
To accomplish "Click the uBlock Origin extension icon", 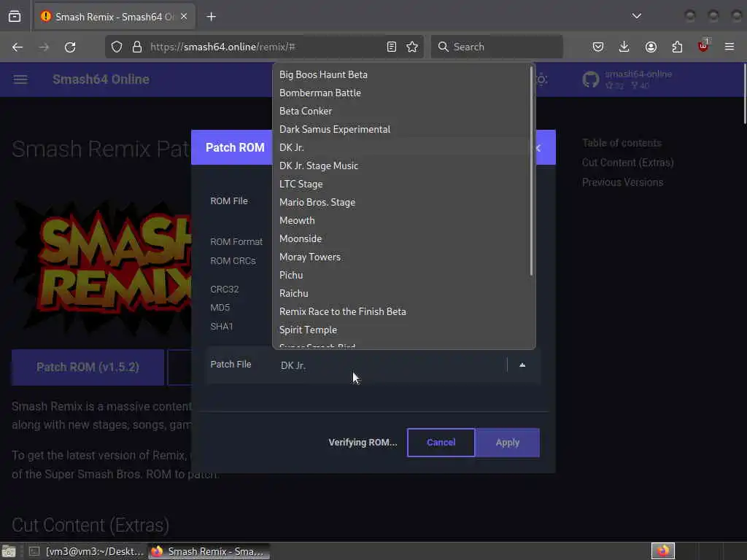I will (703, 46).
